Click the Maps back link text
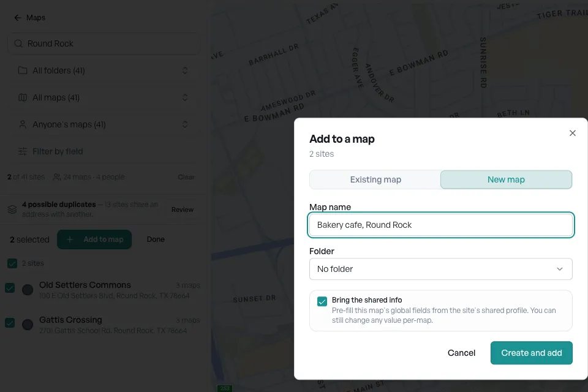The width and height of the screenshot is (588, 392). 36,18
